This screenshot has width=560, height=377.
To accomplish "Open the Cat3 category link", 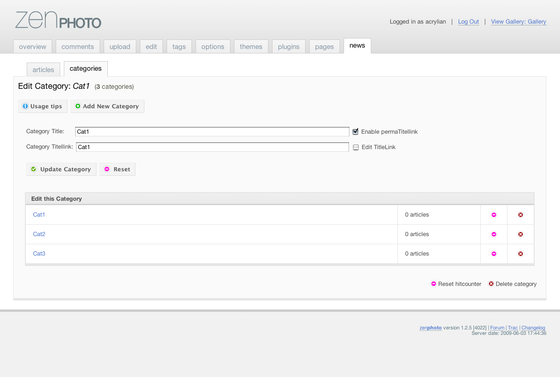I will [x=39, y=253].
